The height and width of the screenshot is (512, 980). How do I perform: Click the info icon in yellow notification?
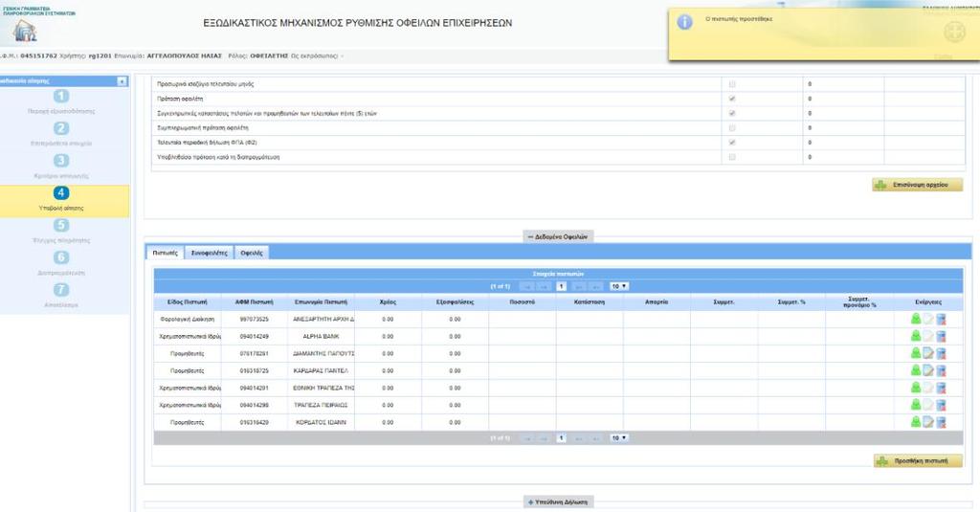click(x=685, y=22)
